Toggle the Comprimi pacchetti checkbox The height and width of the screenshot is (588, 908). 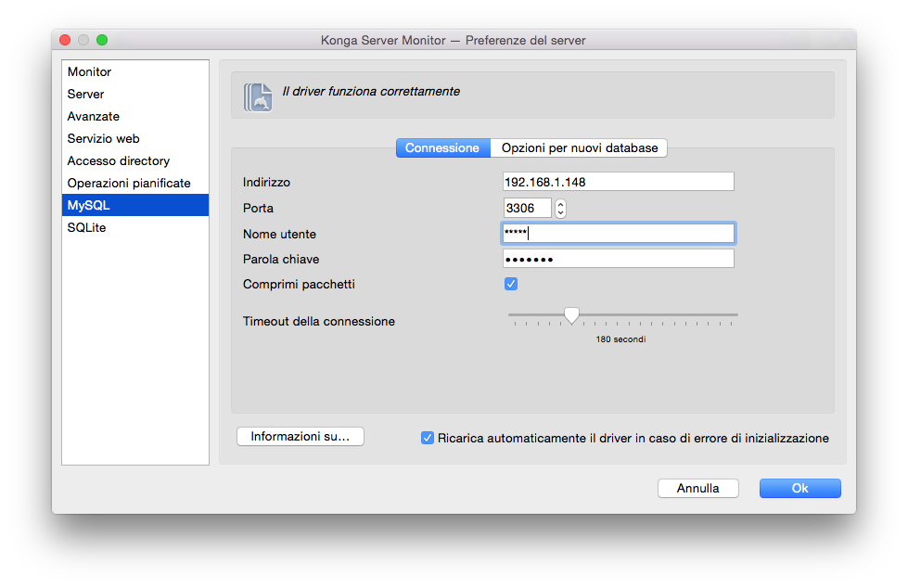coord(511,284)
